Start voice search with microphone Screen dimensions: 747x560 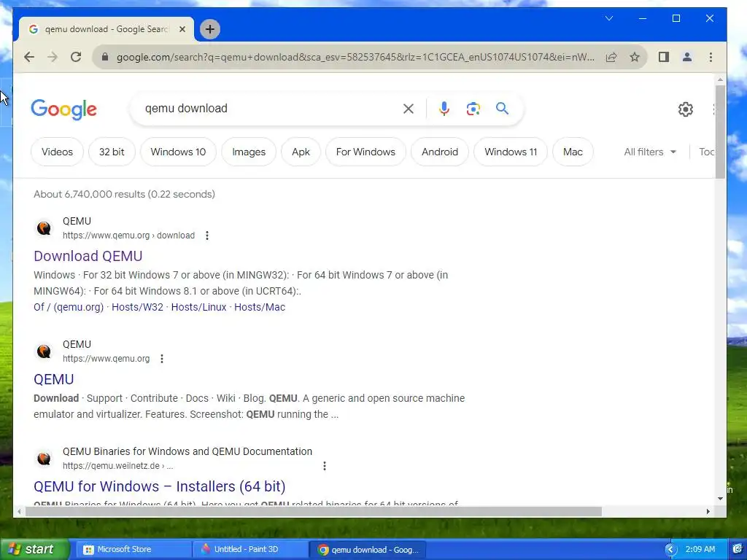tap(444, 109)
